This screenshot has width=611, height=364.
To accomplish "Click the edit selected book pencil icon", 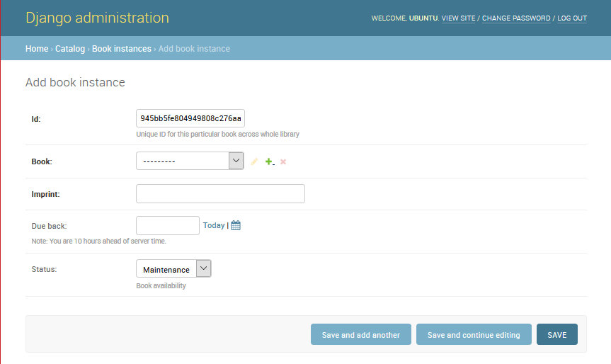I will (x=255, y=161).
